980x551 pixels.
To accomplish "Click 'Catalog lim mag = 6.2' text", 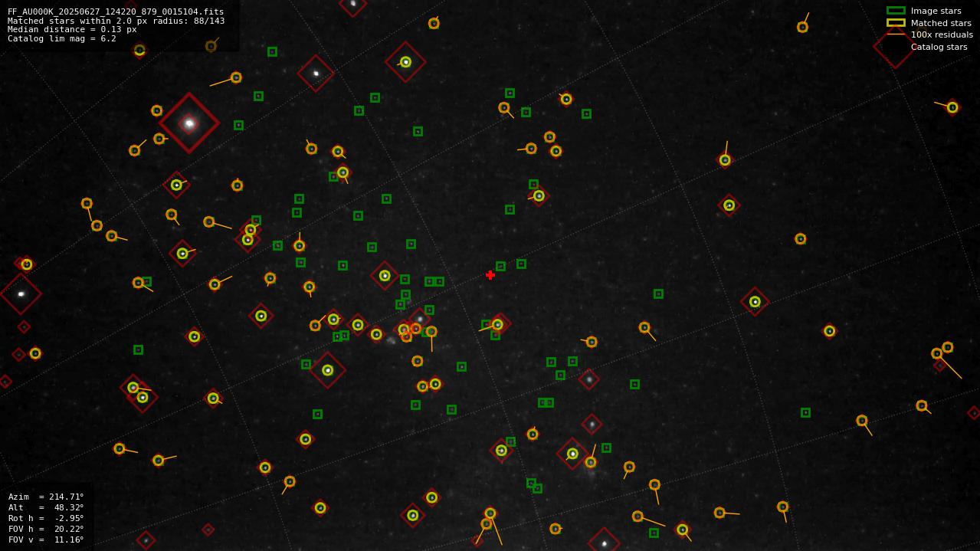I will tap(62, 38).
